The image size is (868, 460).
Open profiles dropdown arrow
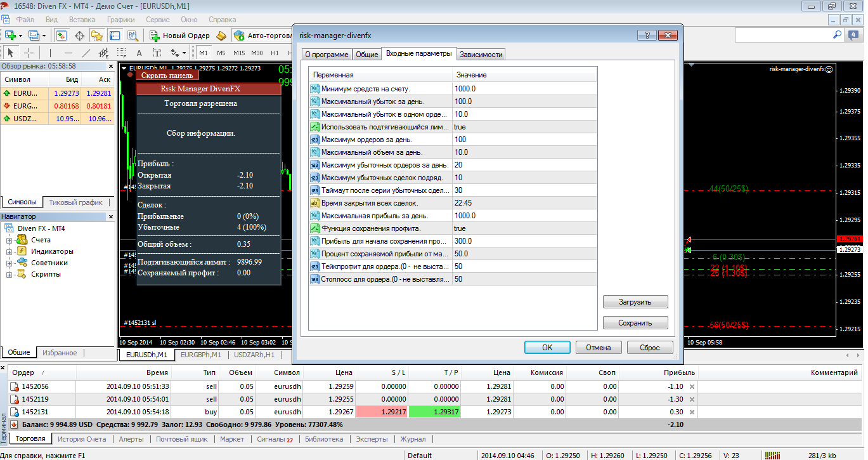44,36
